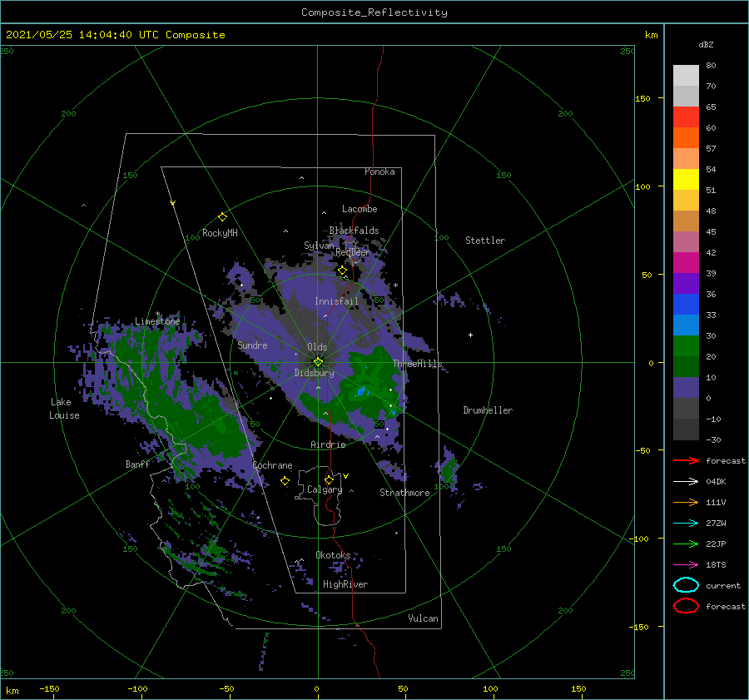Click the blue swatch between 36 and 33

pos(686,305)
